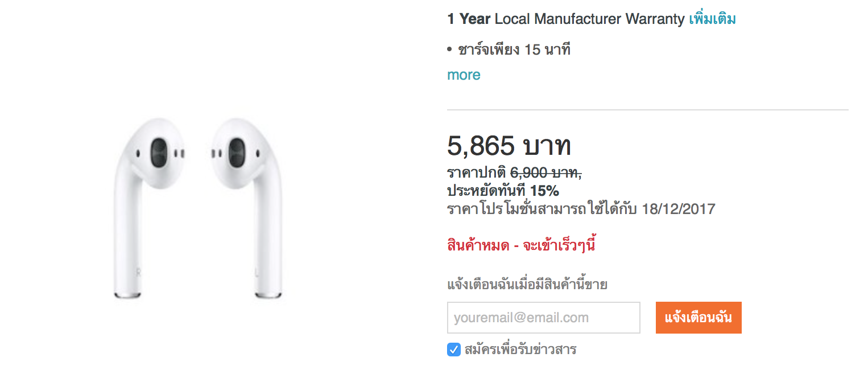Click the dark speaker grille on right AirPod
The width and height of the screenshot is (868, 378).
pos(237,153)
